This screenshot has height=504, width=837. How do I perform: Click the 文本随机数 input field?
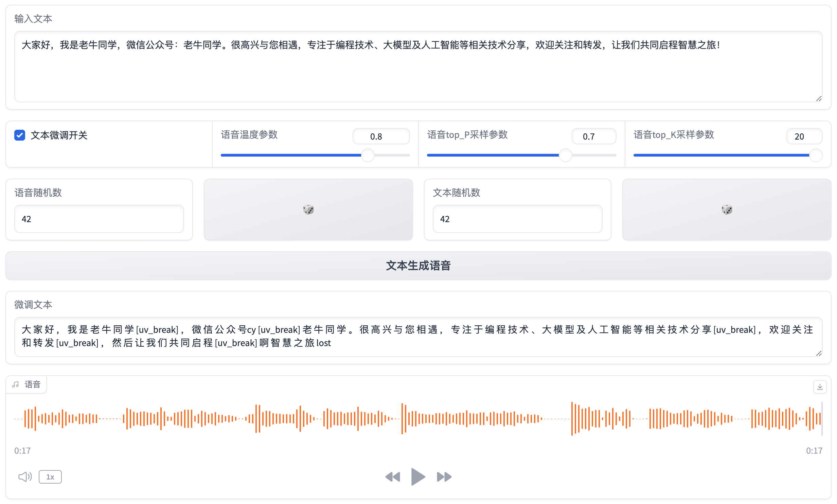click(x=517, y=219)
